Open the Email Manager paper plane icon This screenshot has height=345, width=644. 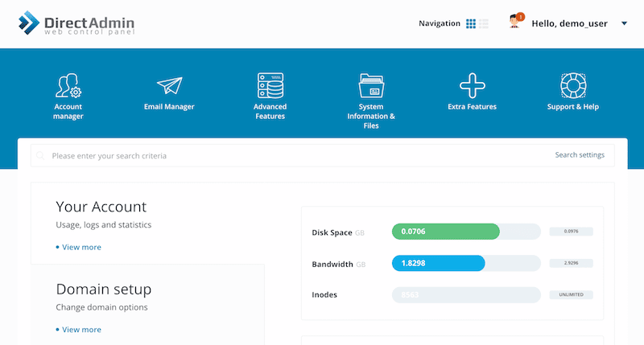point(169,86)
